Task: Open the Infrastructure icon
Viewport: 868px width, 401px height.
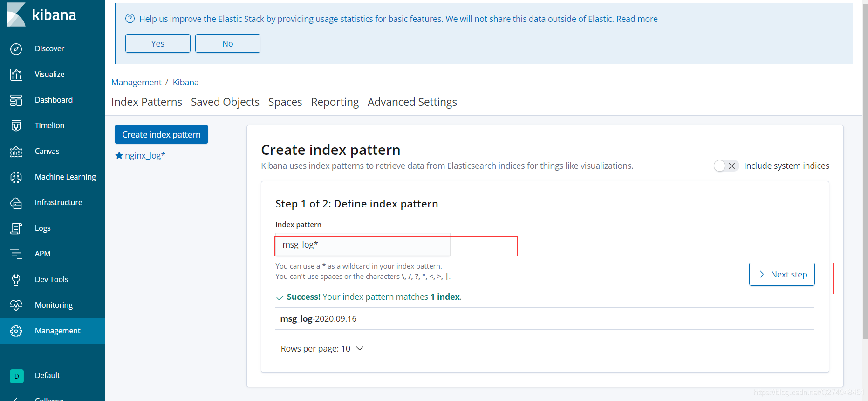Action: [x=16, y=203]
